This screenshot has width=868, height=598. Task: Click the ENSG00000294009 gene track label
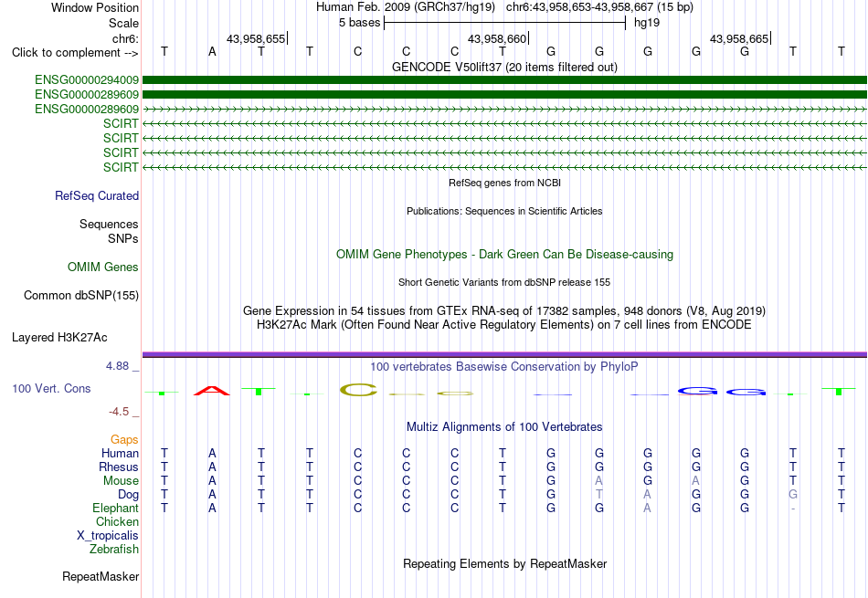pos(87,80)
